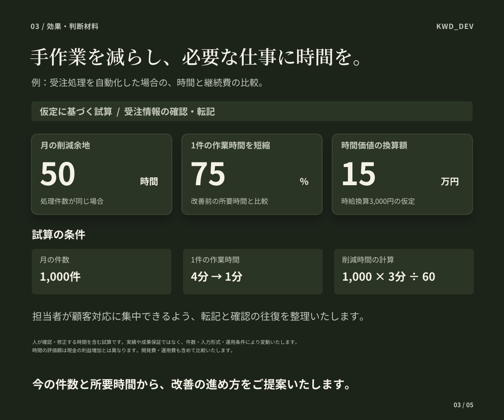Click the closing line 今の件数と所要時間から、改善の進め方

pos(192,384)
